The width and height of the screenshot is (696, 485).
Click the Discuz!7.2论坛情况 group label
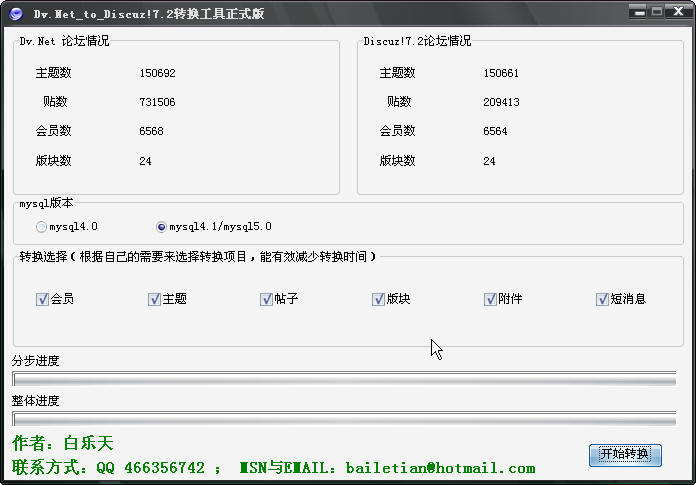[417, 41]
